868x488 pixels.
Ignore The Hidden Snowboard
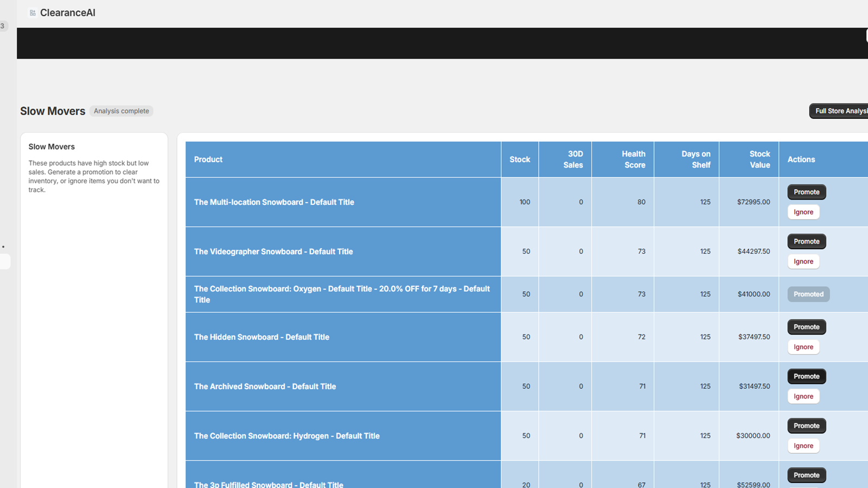(x=803, y=347)
